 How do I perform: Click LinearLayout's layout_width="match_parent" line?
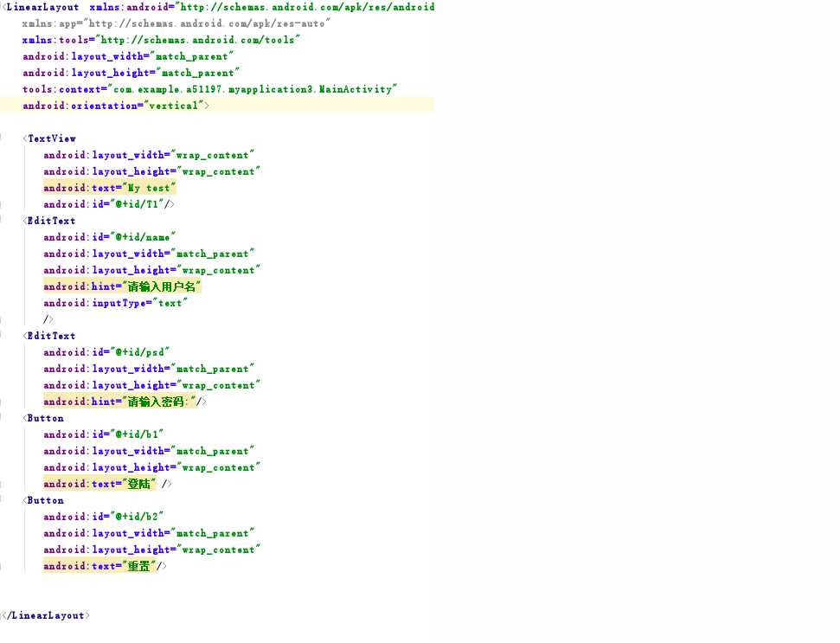[x=128, y=57]
